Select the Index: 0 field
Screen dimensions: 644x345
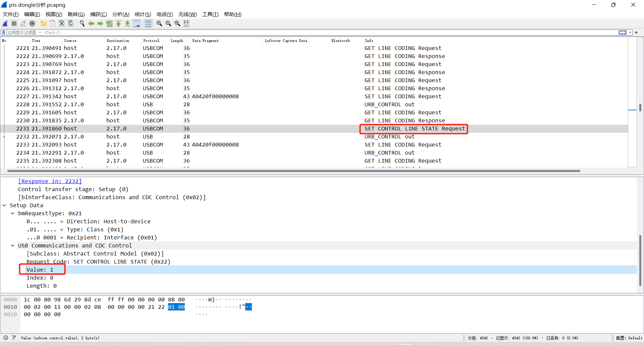[x=40, y=278]
